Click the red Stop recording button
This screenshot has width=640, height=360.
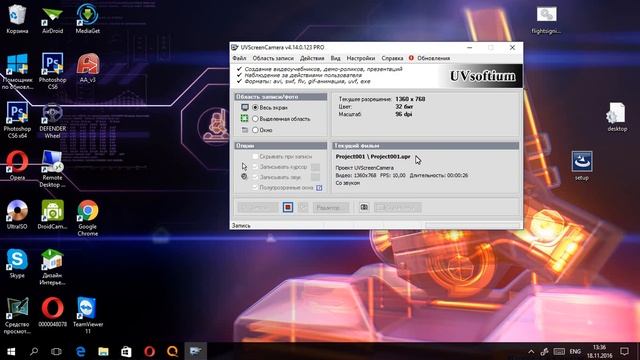pos(288,207)
